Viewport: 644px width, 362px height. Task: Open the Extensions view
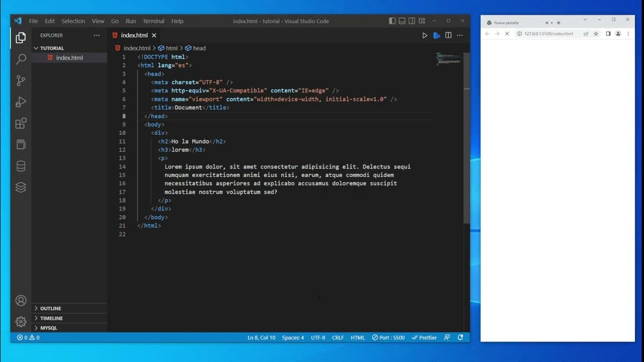pos(21,123)
